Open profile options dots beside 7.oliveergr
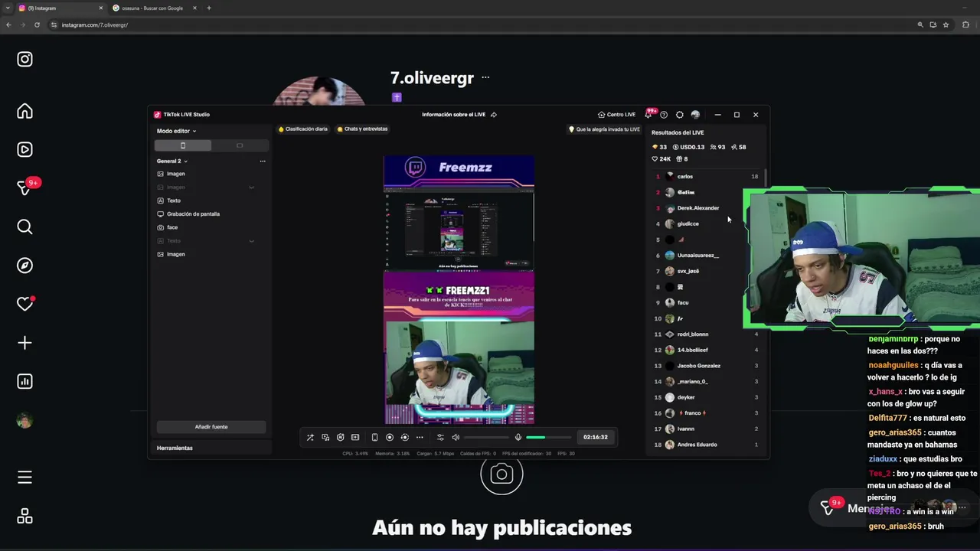 pyautogui.click(x=485, y=77)
